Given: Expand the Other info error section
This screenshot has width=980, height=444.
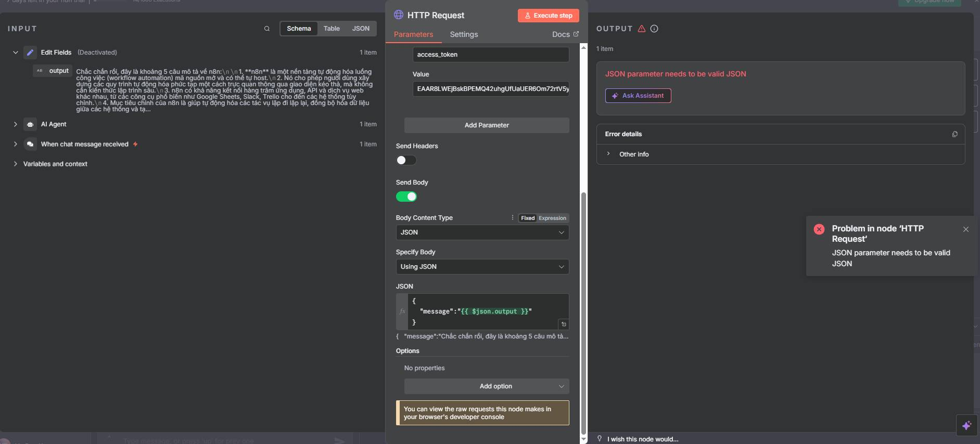Looking at the screenshot, I should [633, 154].
